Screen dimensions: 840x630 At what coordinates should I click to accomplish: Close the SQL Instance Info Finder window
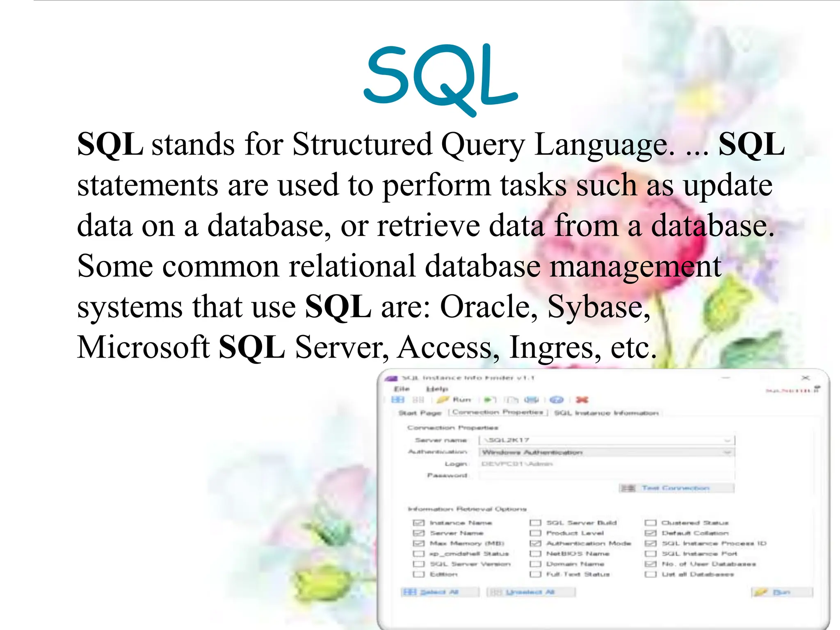click(x=805, y=378)
